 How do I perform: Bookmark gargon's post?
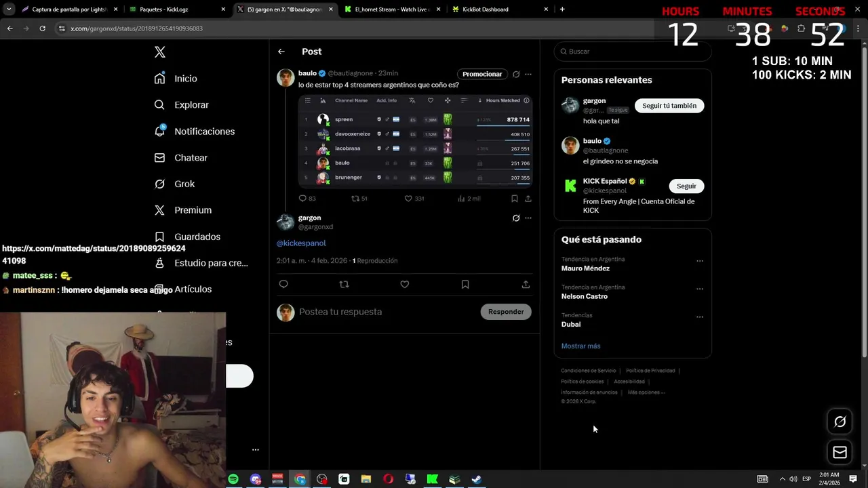point(465,285)
